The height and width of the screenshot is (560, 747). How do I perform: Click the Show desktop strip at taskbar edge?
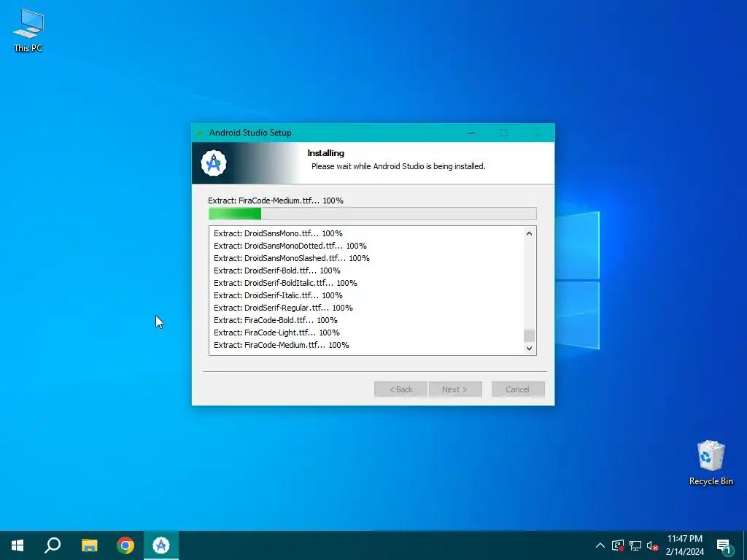coord(745,545)
